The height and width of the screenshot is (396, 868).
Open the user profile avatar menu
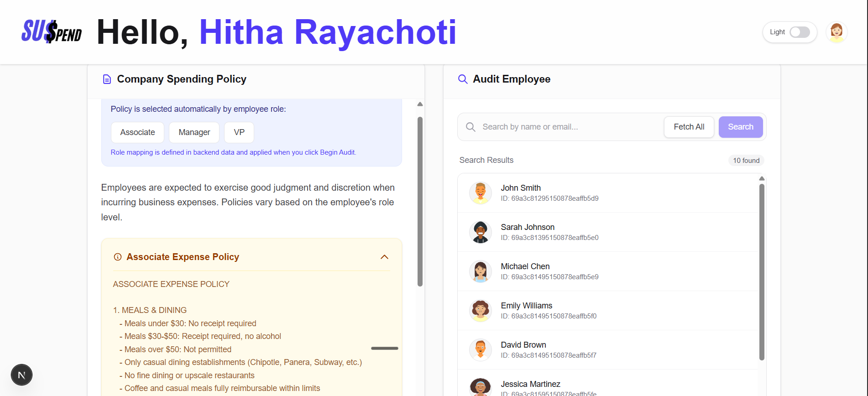[x=837, y=32]
